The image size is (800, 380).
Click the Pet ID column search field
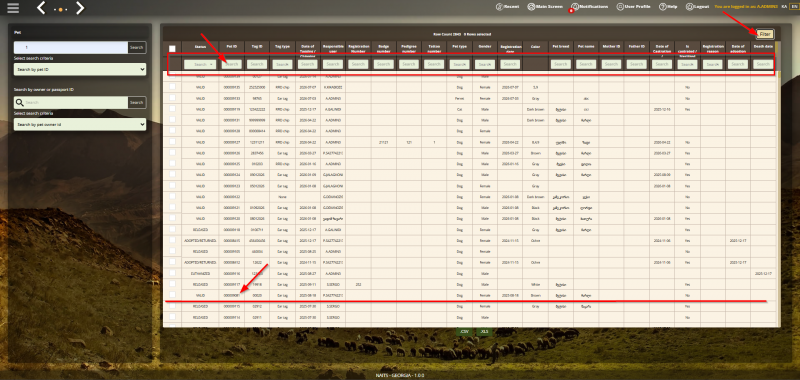(x=232, y=64)
